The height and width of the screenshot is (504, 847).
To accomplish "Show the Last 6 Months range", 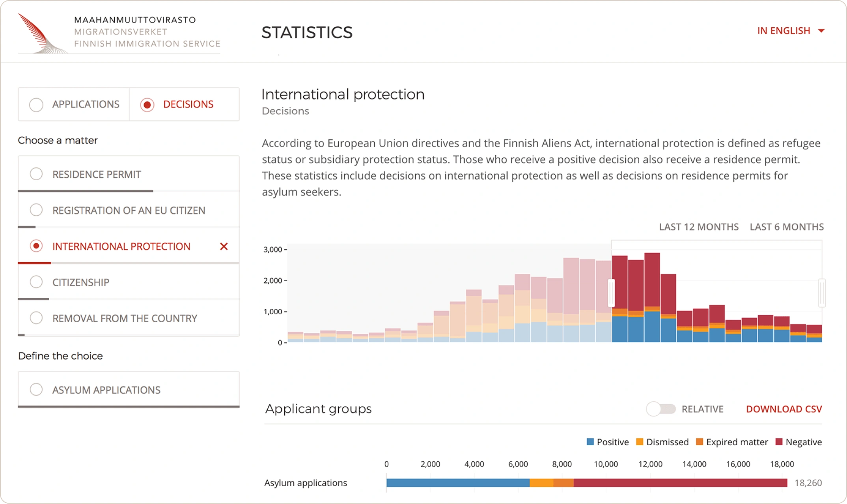I will pos(786,227).
